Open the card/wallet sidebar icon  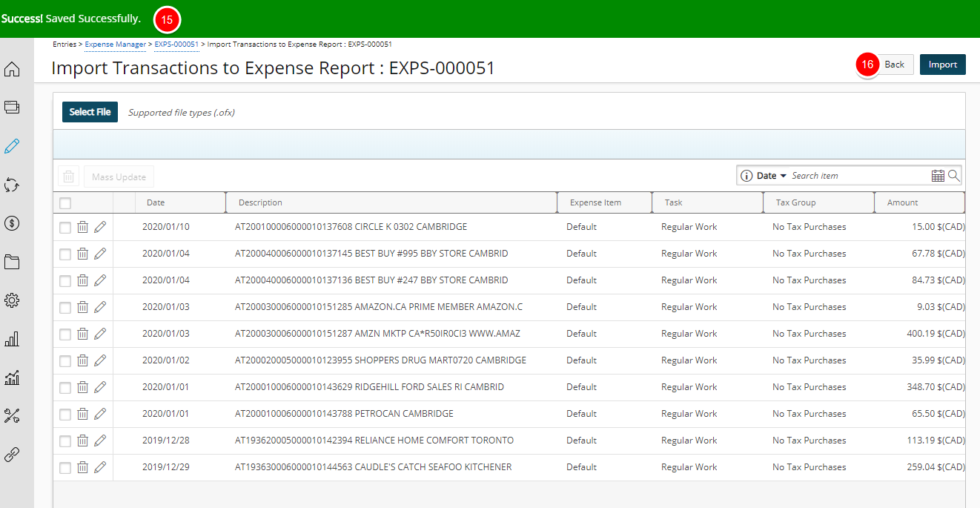tap(12, 108)
